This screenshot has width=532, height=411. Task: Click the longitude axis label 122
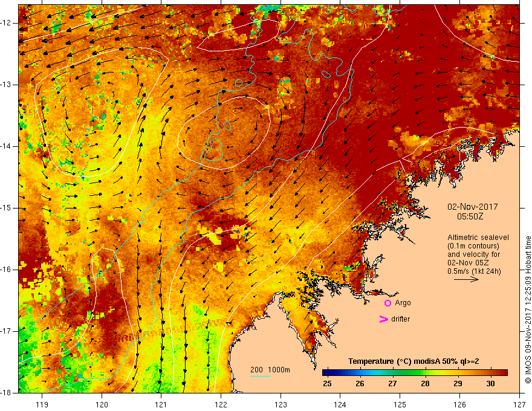pyautogui.click(x=221, y=404)
